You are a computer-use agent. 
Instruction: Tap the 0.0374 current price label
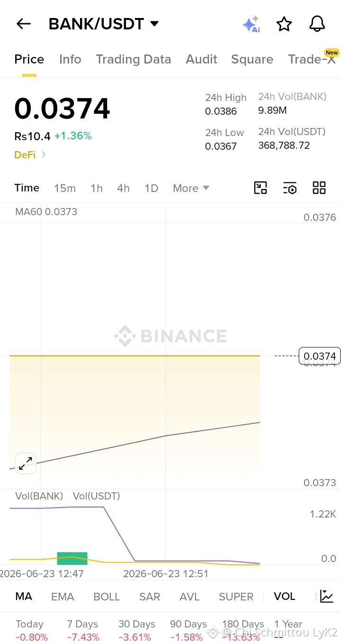tap(320, 356)
